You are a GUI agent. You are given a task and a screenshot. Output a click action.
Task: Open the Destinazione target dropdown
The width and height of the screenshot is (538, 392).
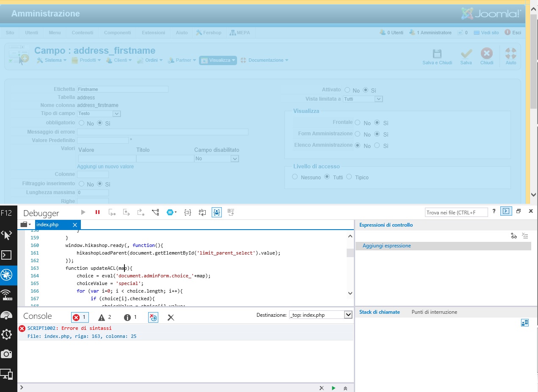coord(348,315)
